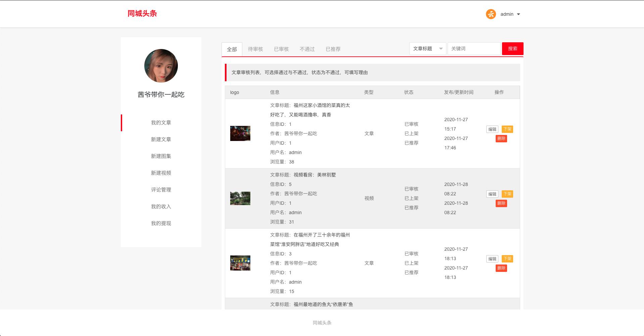644x336 pixels.
Task: Open 新建文章 in the sidebar menu
Action: point(161,139)
